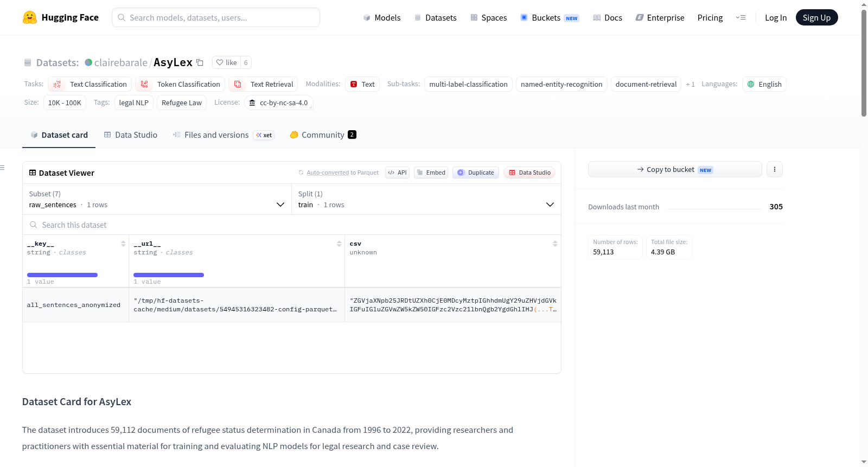Image resolution: width=868 pixels, height=467 pixels.
Task: Click the AsyLex dataset title
Action: (173, 62)
